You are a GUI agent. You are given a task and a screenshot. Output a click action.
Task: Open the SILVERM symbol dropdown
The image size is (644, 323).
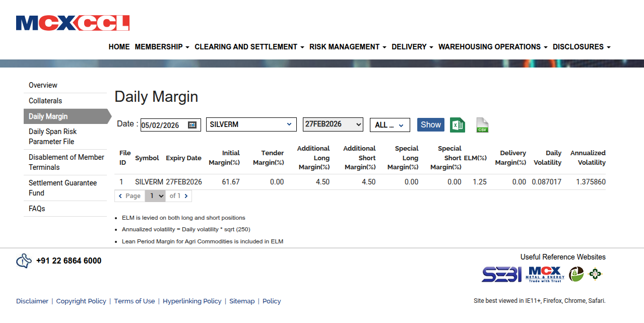click(x=251, y=124)
